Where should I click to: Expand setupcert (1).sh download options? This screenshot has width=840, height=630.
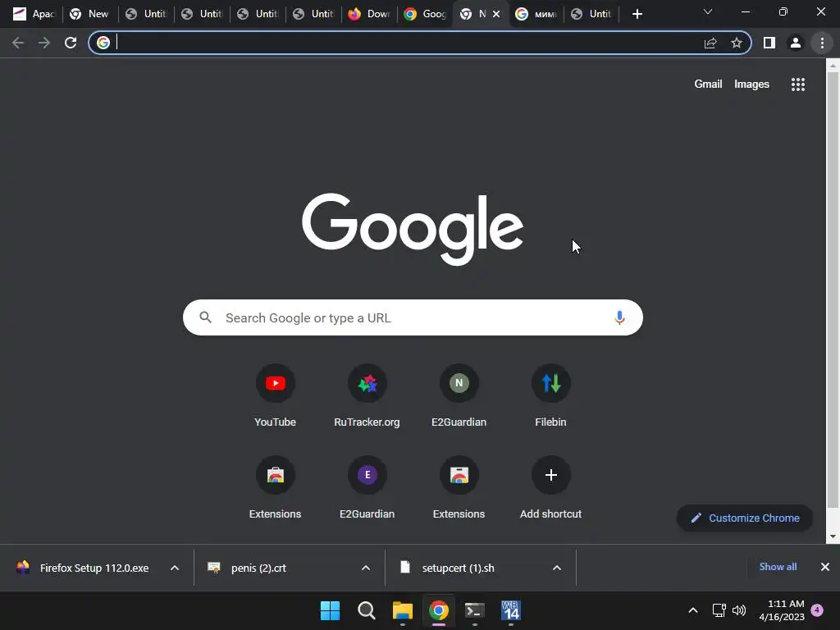(x=557, y=568)
